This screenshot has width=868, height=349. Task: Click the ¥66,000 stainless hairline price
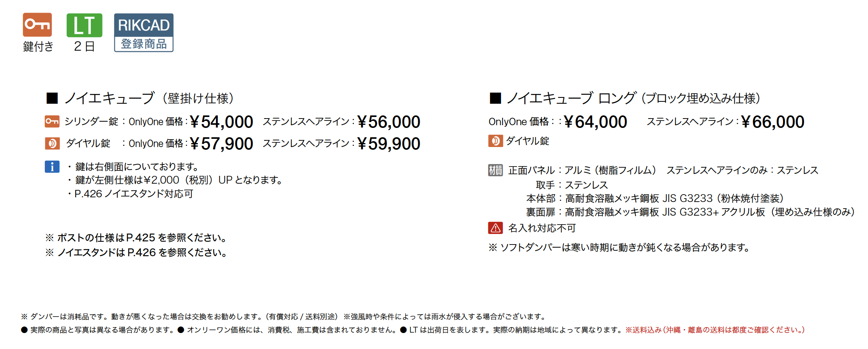(x=773, y=122)
